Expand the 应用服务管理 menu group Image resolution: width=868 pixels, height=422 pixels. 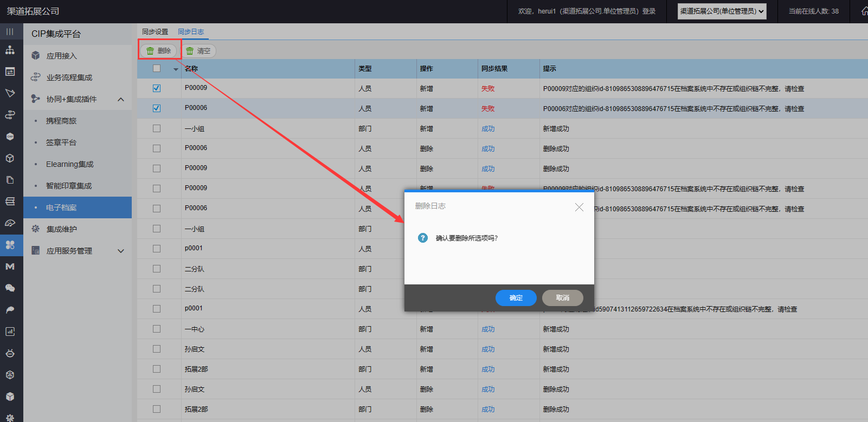(121, 251)
